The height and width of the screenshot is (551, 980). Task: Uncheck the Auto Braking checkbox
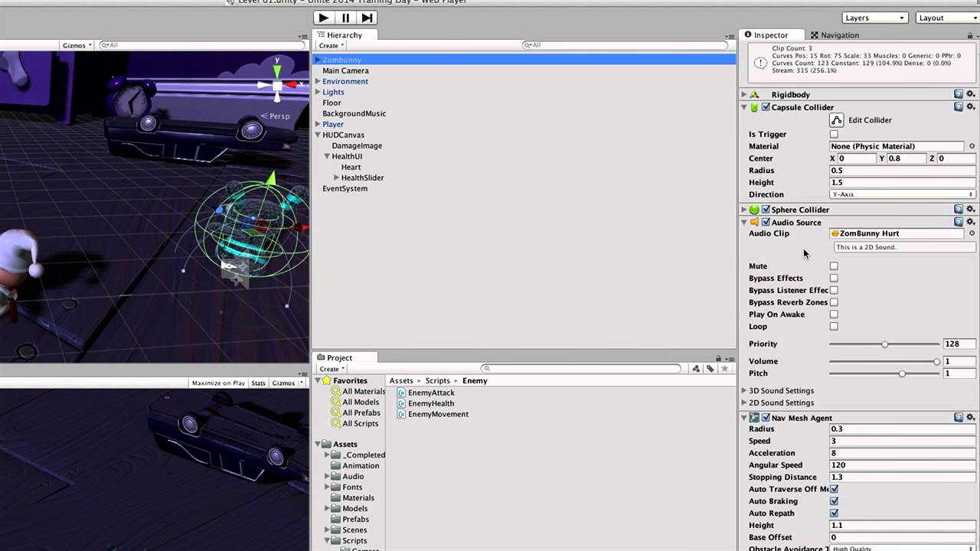tap(834, 501)
